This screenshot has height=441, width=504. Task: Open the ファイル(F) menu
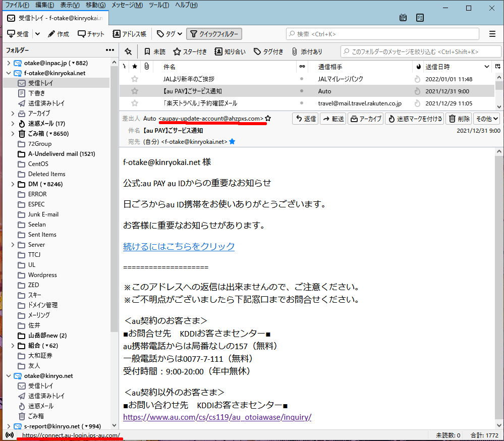[x=17, y=5]
